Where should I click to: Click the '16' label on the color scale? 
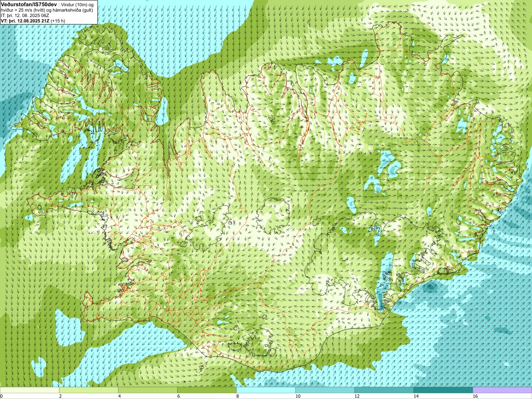[x=475, y=396]
